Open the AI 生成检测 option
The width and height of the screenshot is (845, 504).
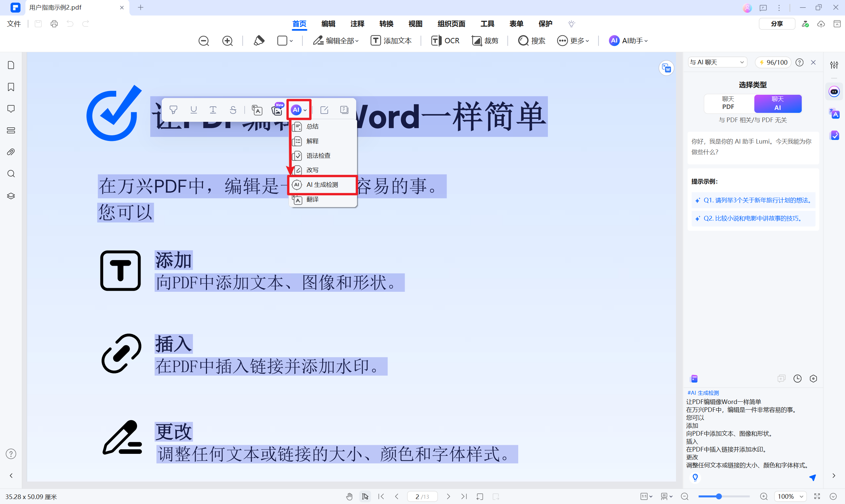point(322,184)
